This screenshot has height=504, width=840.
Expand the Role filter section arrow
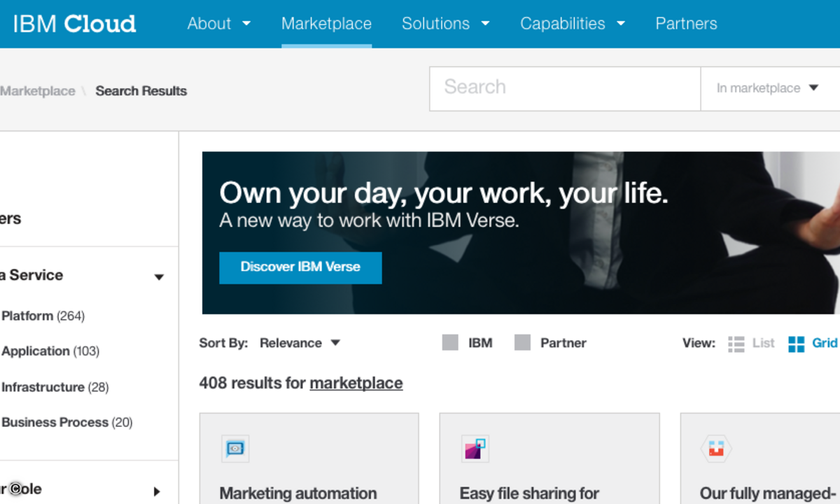point(156,491)
